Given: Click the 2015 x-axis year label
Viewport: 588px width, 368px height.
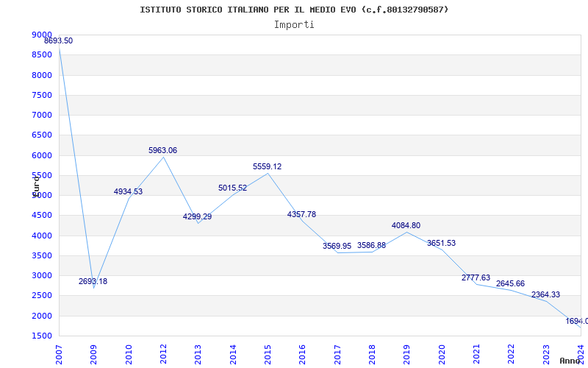Looking at the screenshot, I should (268, 354).
